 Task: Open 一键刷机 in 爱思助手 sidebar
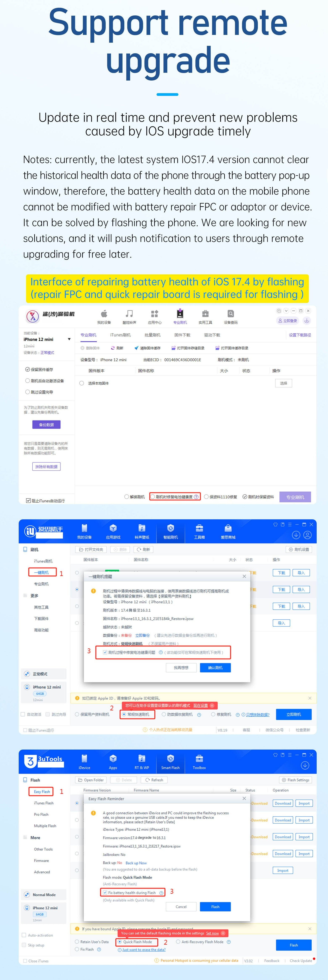pyautogui.click(x=41, y=573)
